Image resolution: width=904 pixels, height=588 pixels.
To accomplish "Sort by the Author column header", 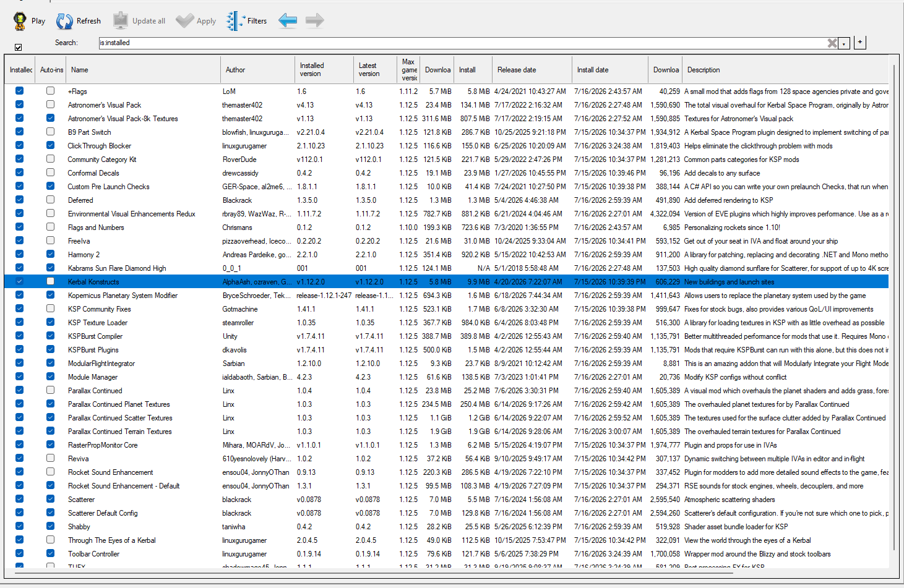I will click(257, 70).
